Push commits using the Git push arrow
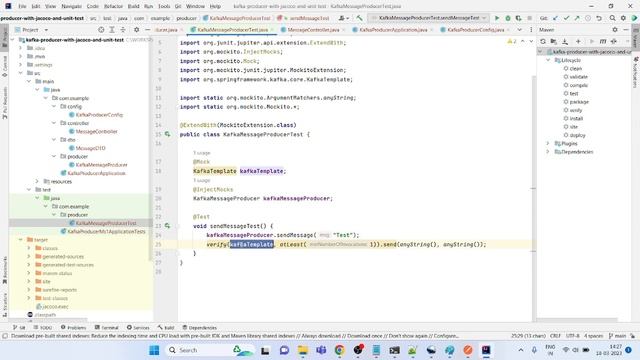Image resolution: width=640 pixels, height=360 pixels. point(577,18)
